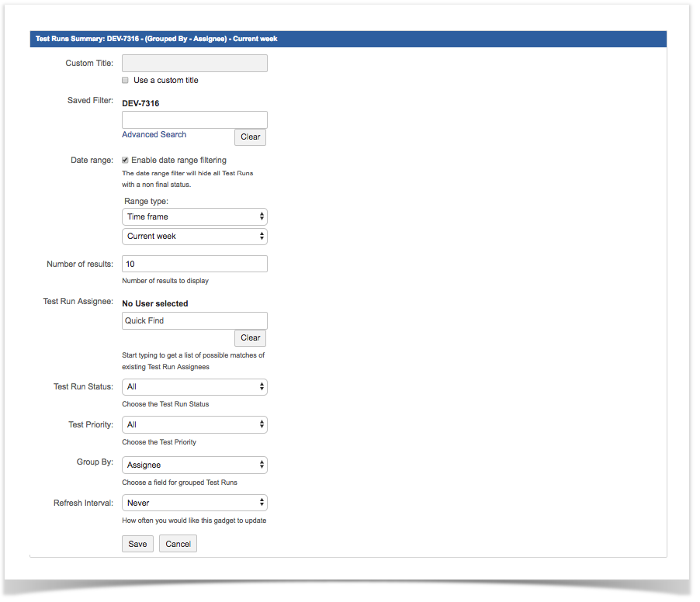Open the Test Priority dropdown

coord(195,425)
